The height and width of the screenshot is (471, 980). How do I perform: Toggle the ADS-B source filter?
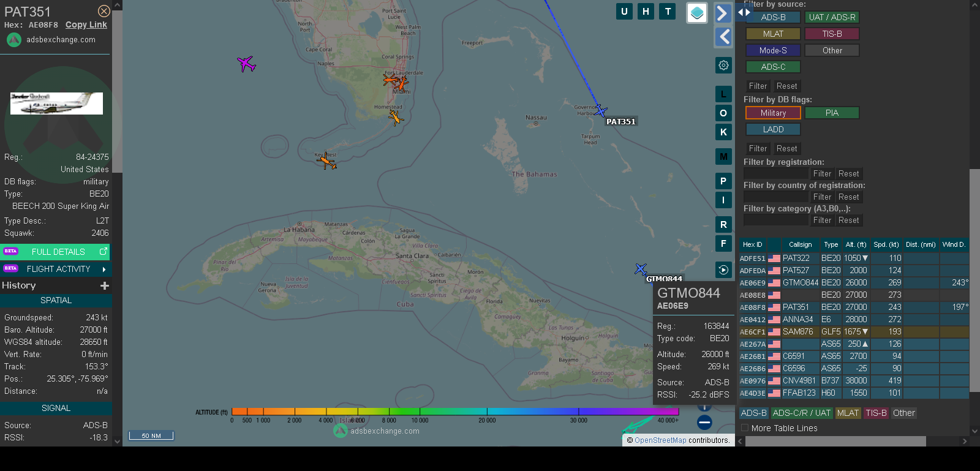(x=773, y=17)
